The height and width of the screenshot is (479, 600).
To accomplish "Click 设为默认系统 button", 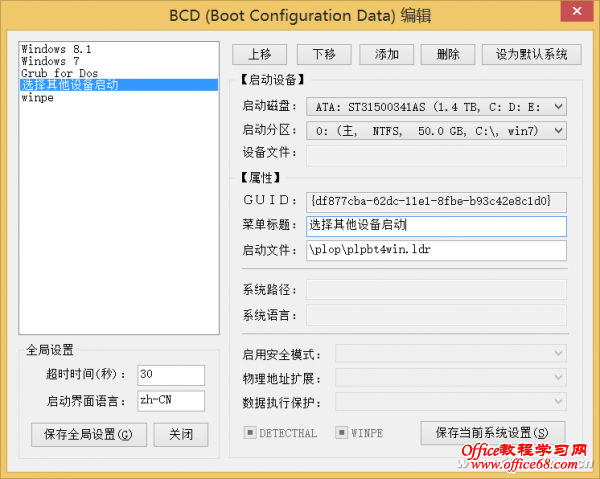I will [x=532, y=54].
